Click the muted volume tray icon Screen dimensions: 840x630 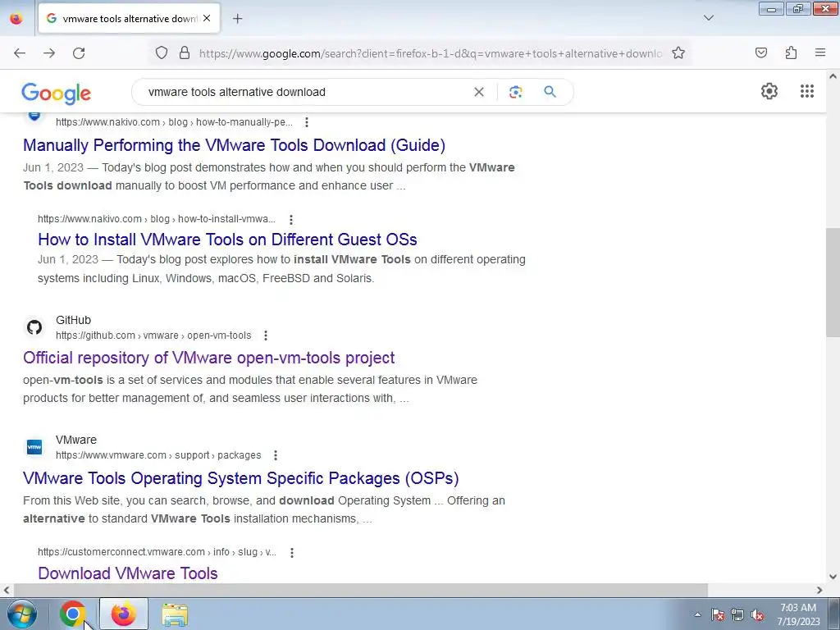(x=757, y=614)
